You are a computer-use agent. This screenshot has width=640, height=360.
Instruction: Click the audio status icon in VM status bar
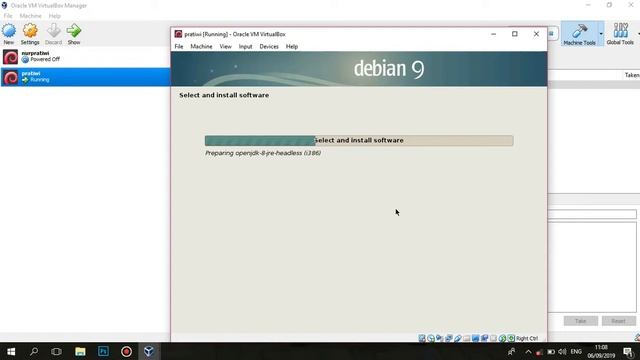440,338
